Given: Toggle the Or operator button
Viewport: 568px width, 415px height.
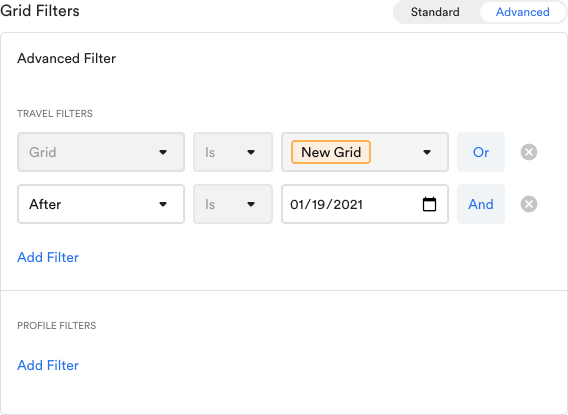Looking at the screenshot, I should (481, 152).
